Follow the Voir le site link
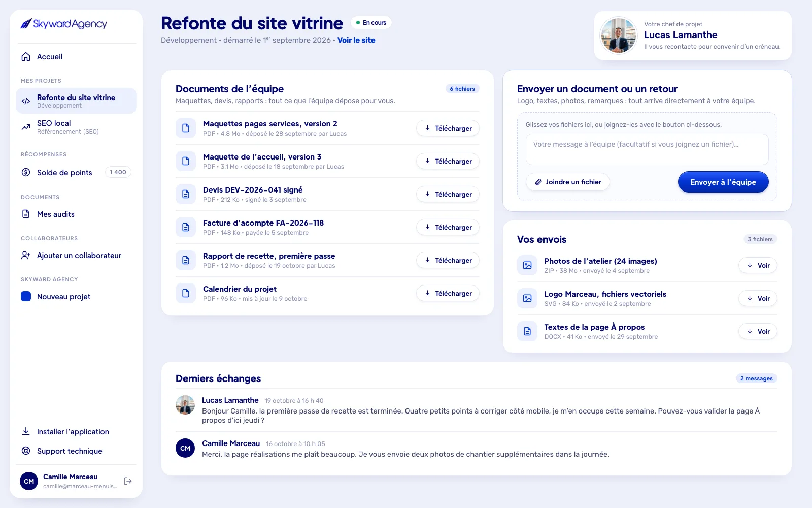The width and height of the screenshot is (812, 508). 356,40
